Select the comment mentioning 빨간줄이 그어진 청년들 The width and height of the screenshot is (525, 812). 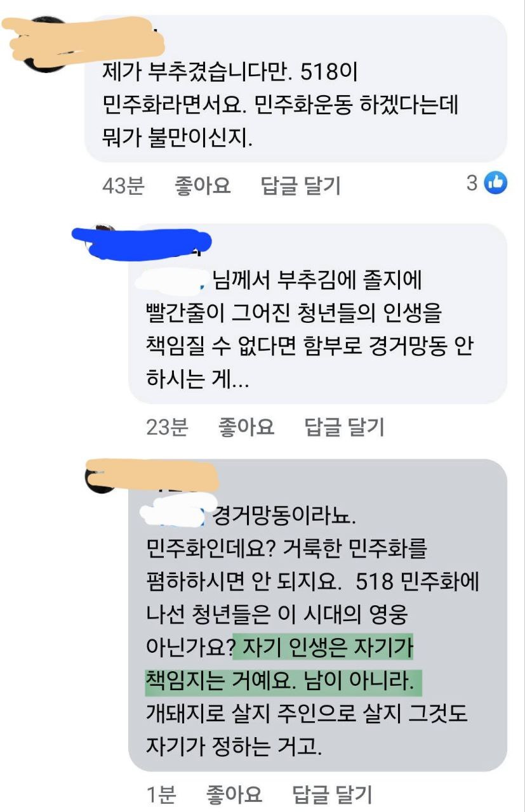point(318,313)
